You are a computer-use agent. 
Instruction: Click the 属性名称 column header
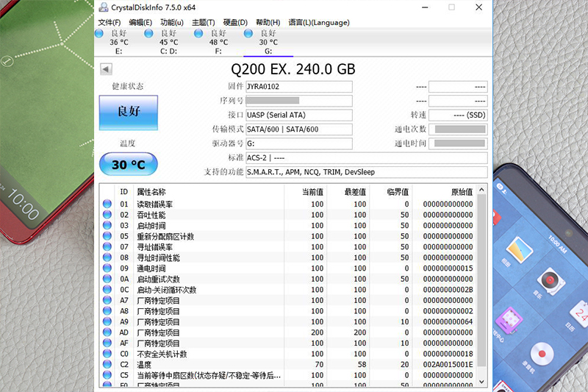[x=151, y=192]
